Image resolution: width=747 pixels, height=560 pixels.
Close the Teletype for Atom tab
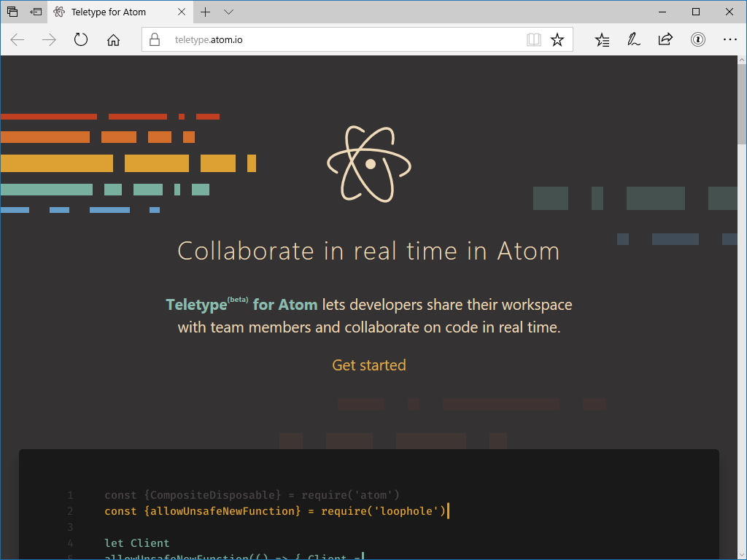tap(182, 12)
